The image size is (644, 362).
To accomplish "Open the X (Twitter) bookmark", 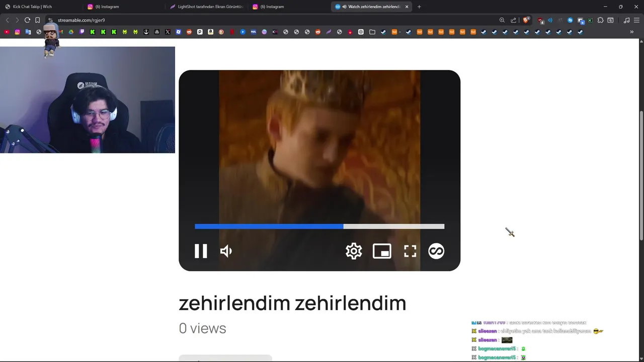I will point(168,32).
